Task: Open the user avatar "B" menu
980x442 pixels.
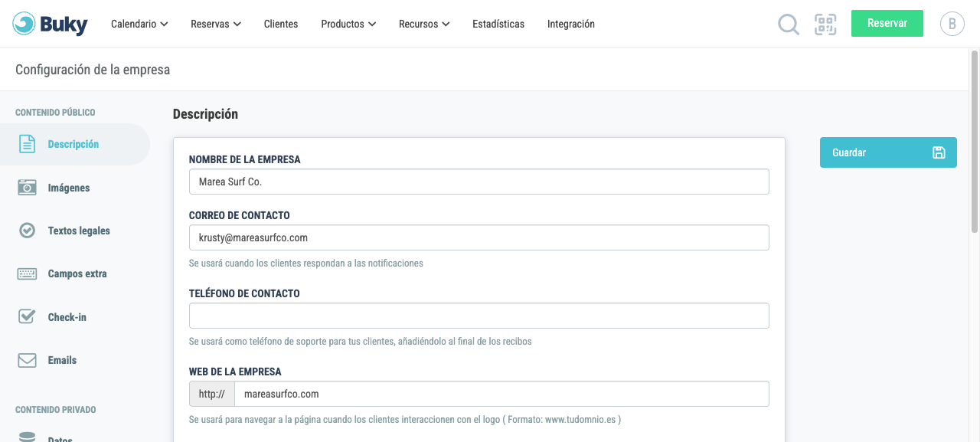Action: (x=952, y=24)
